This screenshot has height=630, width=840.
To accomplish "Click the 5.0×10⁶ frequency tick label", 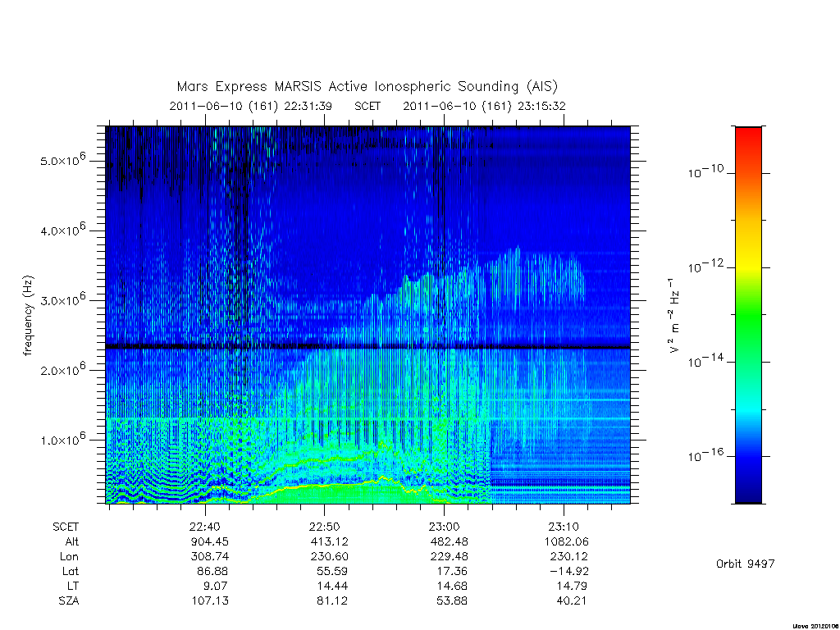I will (63, 160).
